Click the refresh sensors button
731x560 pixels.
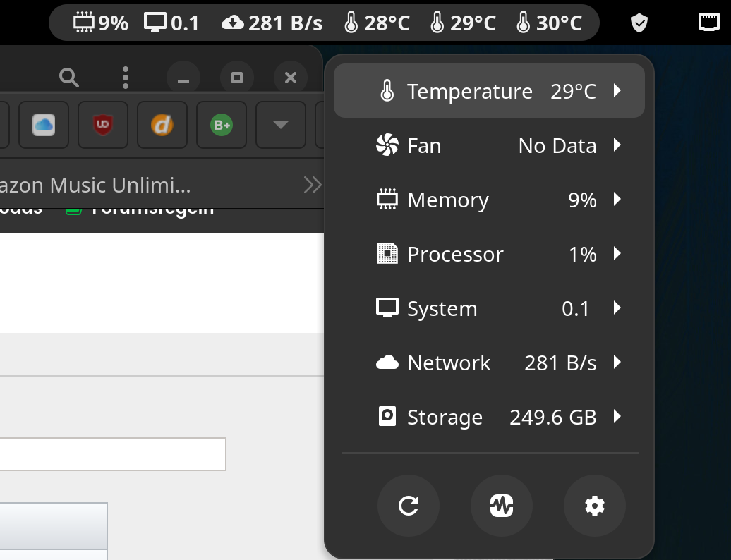409,506
